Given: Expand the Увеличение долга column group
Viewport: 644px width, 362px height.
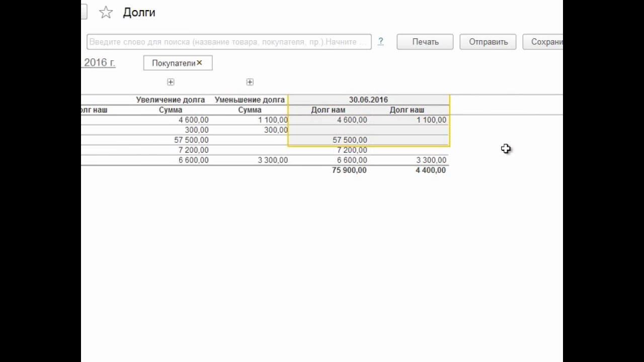Looking at the screenshot, I should pyautogui.click(x=171, y=82).
